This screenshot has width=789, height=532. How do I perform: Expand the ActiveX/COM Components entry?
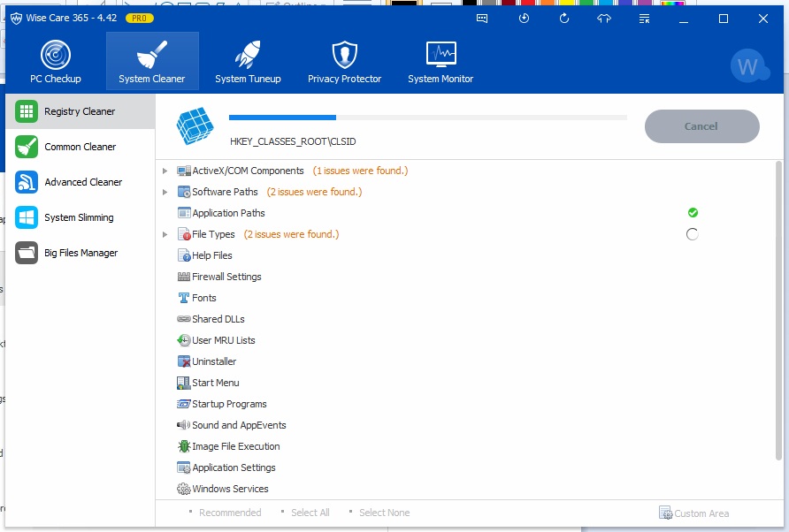(x=165, y=171)
